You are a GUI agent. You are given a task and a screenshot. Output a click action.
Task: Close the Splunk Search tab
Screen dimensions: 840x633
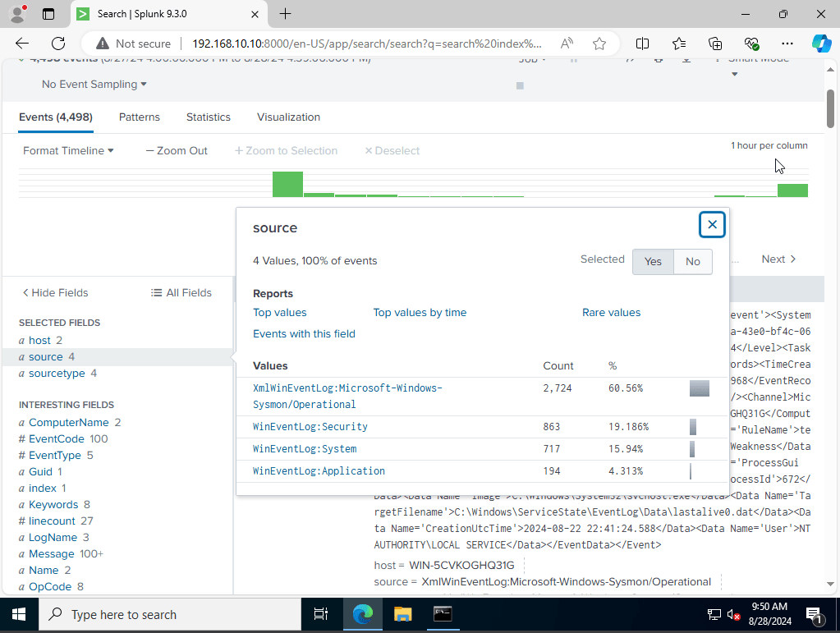[x=255, y=14]
